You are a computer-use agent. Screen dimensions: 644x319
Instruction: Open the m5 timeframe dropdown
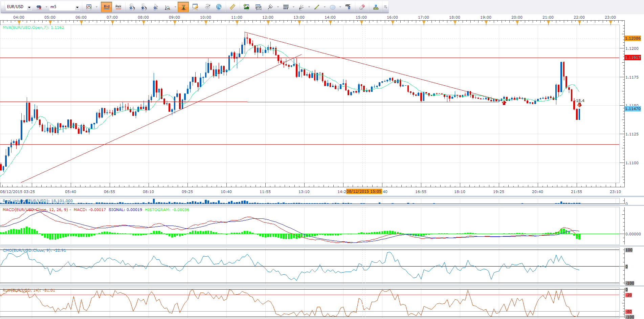coord(77,7)
